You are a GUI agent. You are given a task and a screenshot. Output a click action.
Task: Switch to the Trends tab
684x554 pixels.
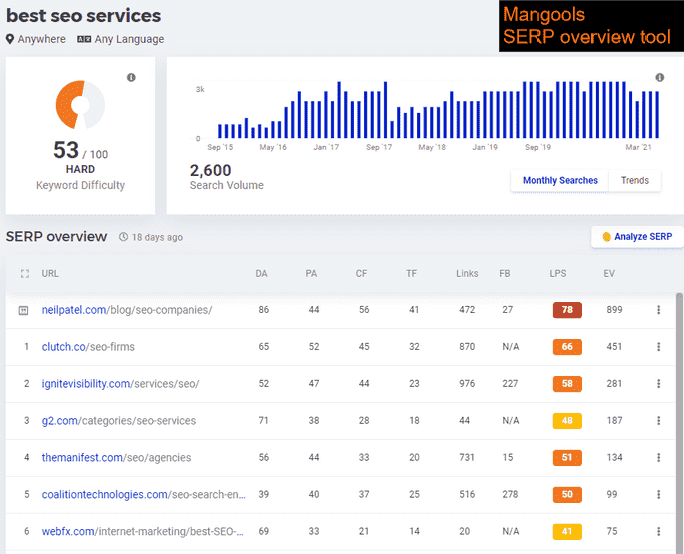pyautogui.click(x=634, y=181)
